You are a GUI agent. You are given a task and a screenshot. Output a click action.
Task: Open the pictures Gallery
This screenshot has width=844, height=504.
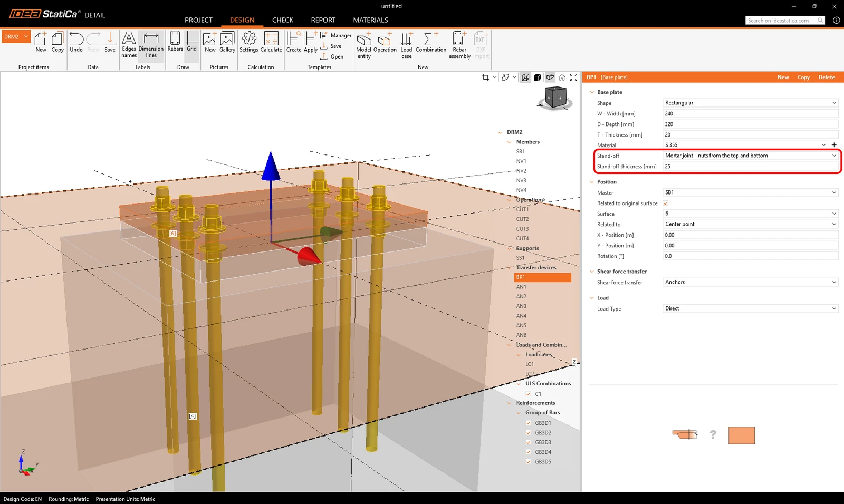(x=227, y=42)
